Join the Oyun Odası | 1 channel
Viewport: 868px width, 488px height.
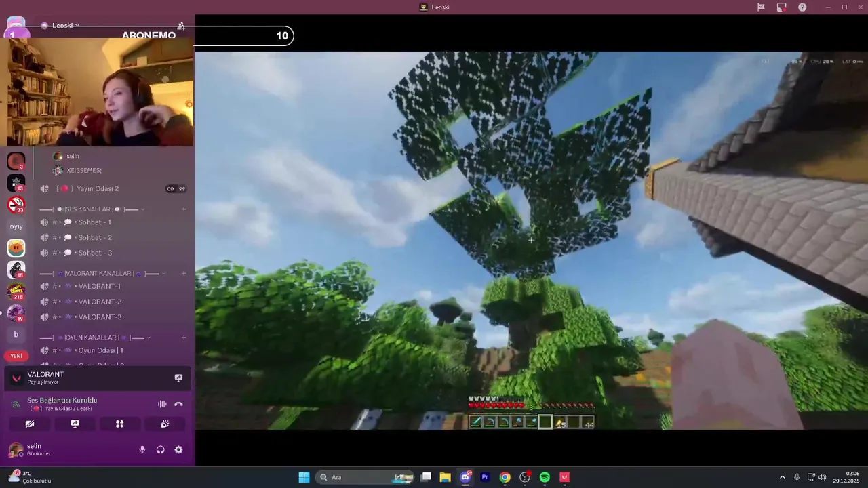point(113,350)
